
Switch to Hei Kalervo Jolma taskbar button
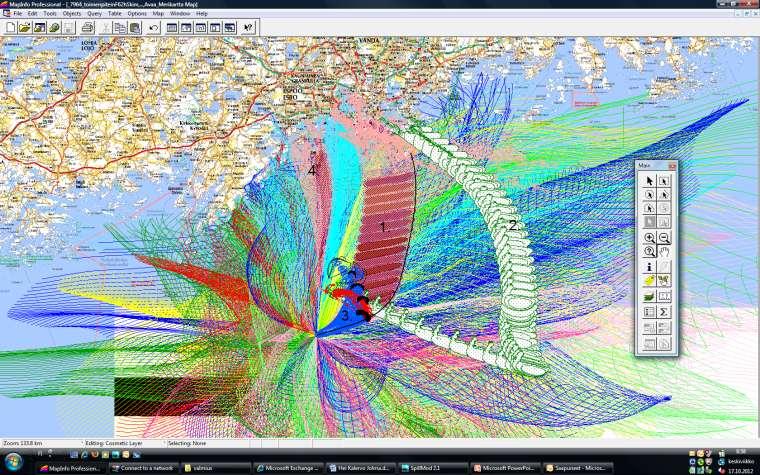tap(360, 468)
